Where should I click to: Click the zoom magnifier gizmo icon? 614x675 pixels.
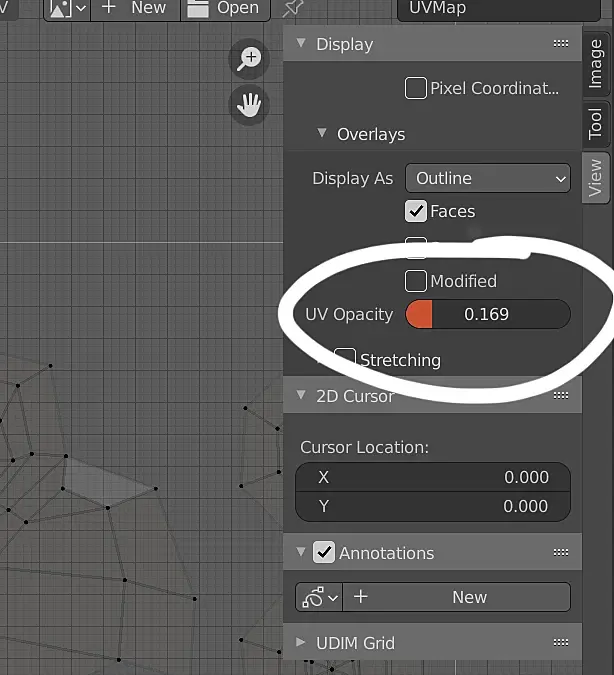[x=249, y=59]
